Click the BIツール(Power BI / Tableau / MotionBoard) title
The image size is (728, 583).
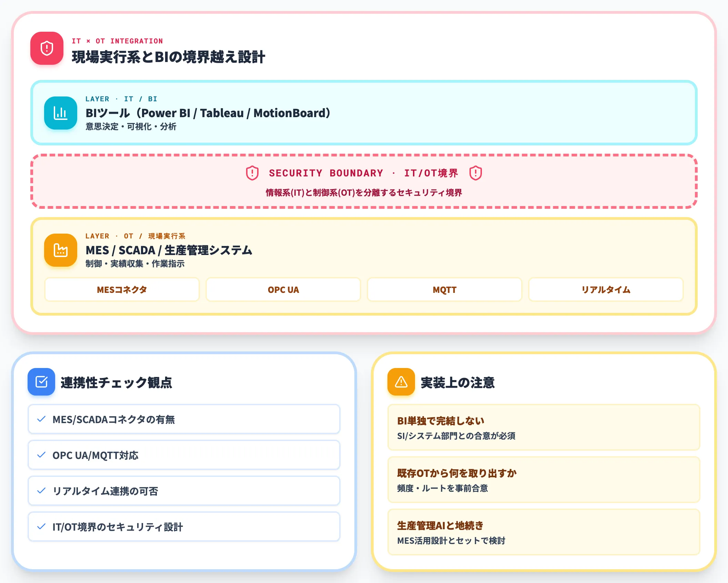(208, 113)
